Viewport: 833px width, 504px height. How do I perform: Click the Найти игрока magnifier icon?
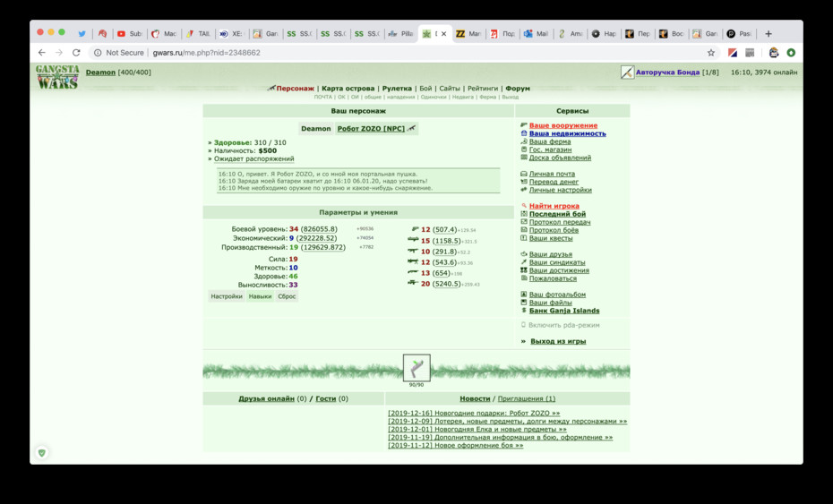524,206
